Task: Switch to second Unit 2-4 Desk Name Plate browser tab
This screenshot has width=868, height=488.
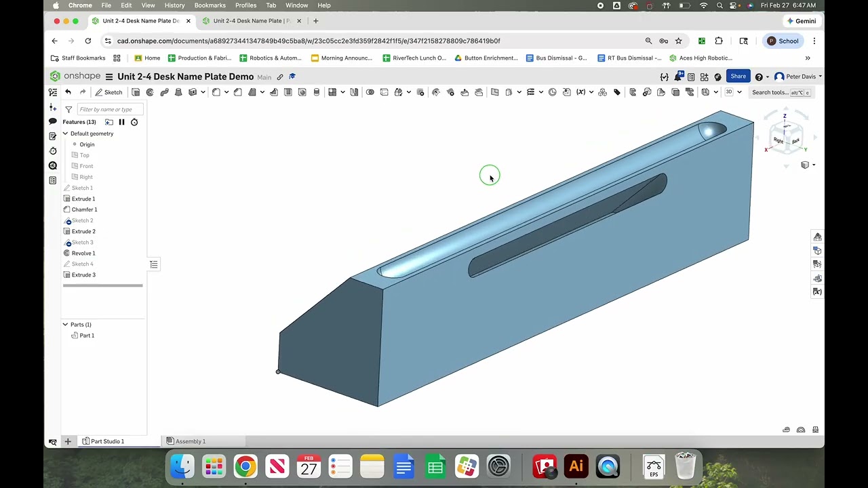Action: 252,21
